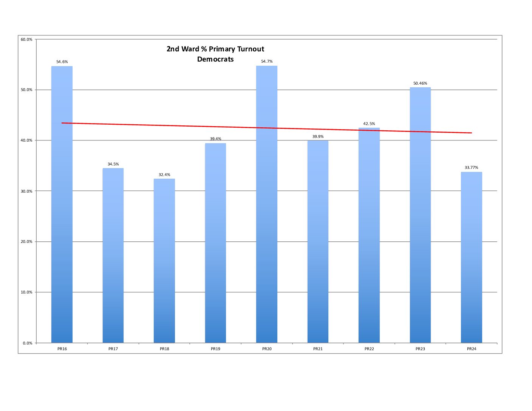
Task: Click the 32.4% data label
Action: coord(164,175)
